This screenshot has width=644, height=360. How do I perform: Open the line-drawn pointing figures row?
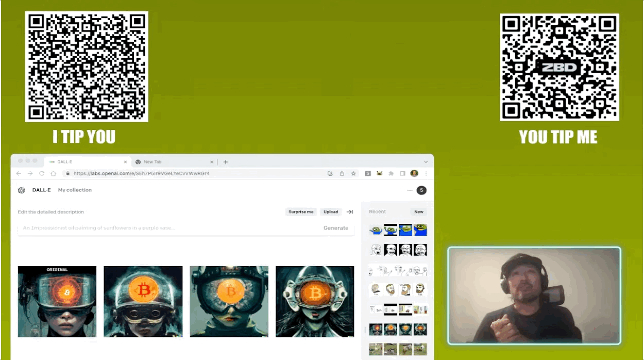click(398, 270)
